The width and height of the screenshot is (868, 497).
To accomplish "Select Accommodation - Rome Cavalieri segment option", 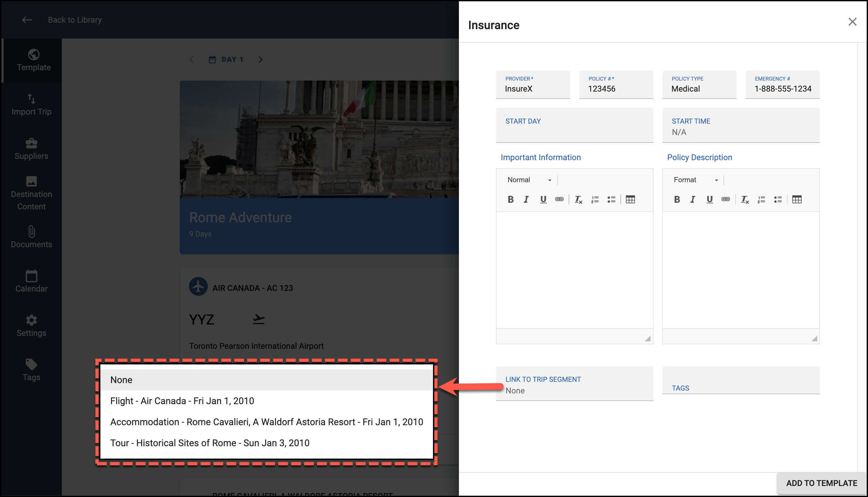I will (267, 422).
